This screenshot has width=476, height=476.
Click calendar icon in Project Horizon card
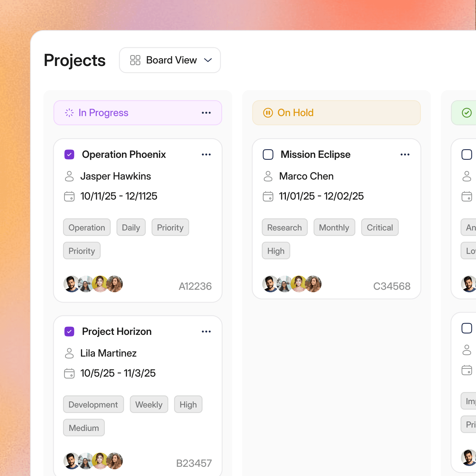[69, 373]
